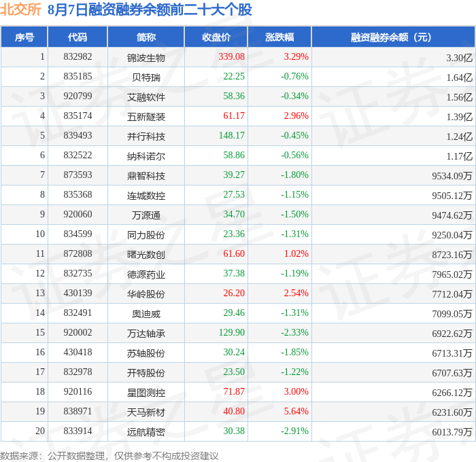This screenshot has width=476, height=462.
Task: Select the stock name 贝特瑞
Action: coord(146,77)
